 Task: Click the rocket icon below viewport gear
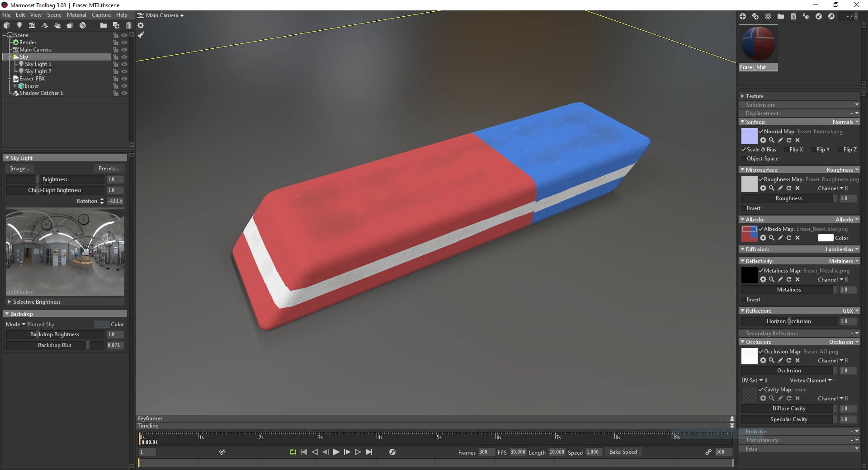pos(141,35)
